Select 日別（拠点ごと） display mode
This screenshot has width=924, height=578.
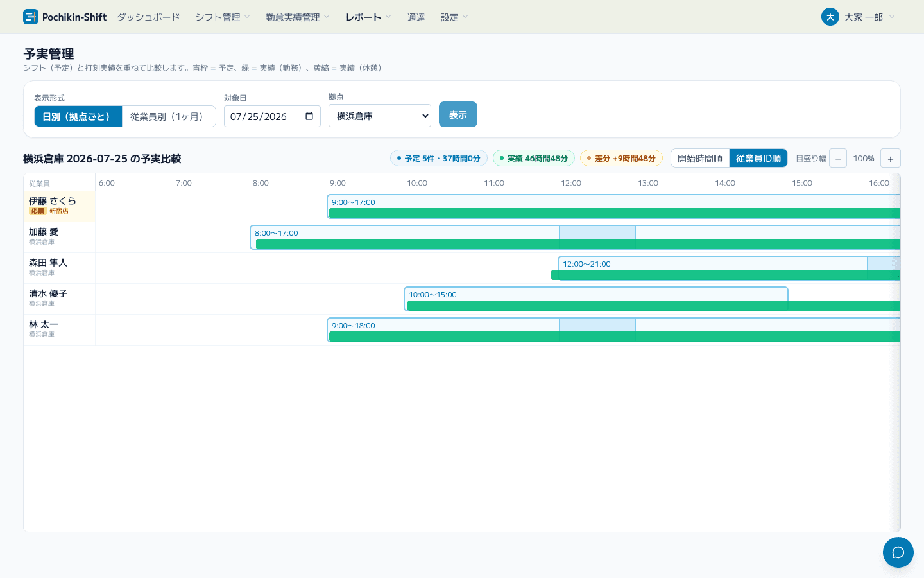click(x=78, y=116)
